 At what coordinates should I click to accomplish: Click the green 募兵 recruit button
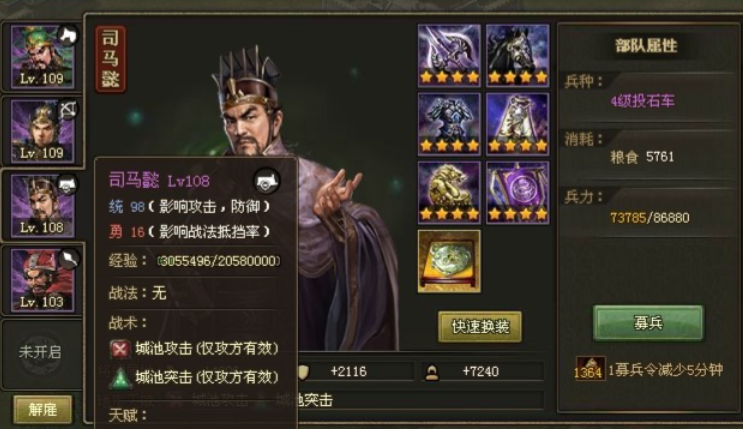tap(648, 323)
